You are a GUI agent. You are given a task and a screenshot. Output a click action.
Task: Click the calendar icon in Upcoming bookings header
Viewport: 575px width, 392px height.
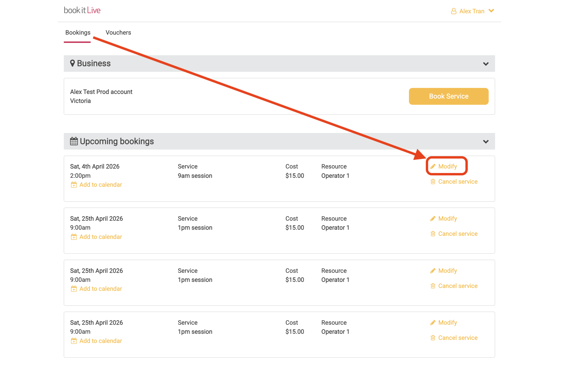click(x=74, y=141)
